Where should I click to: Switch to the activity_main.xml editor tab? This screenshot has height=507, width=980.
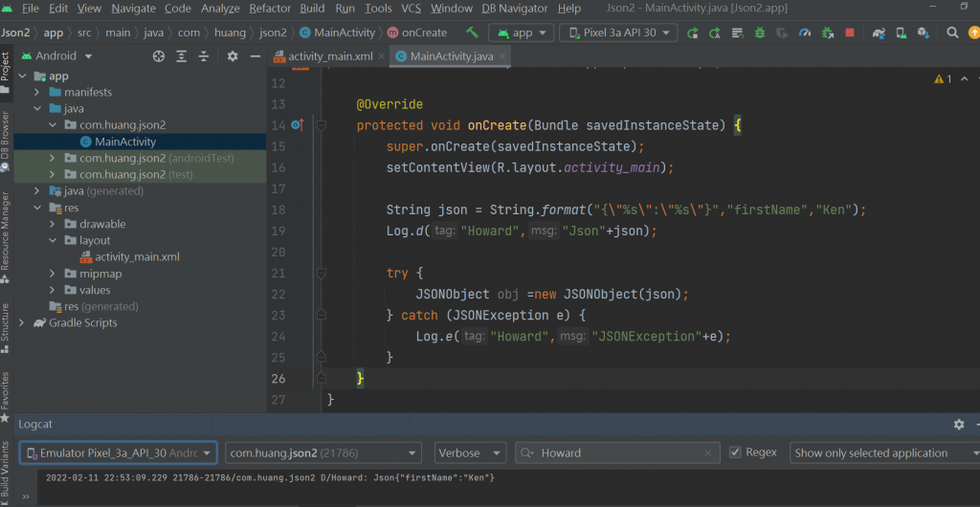(330, 56)
